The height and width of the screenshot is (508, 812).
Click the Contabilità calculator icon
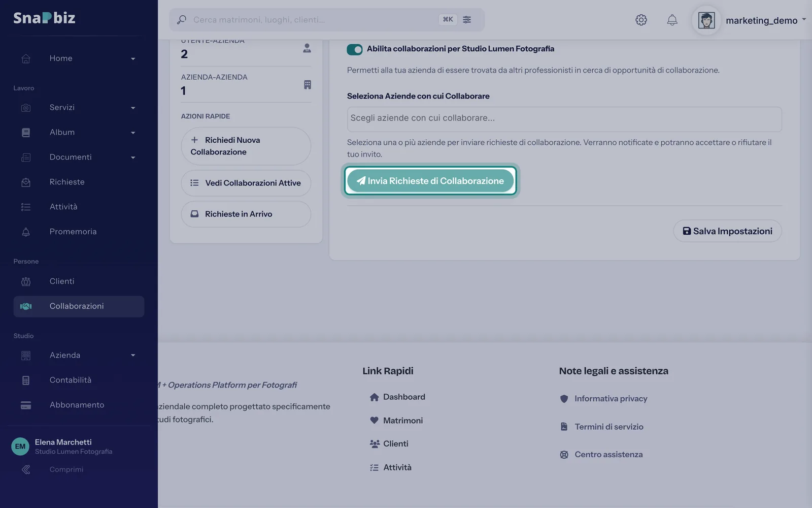(x=26, y=380)
